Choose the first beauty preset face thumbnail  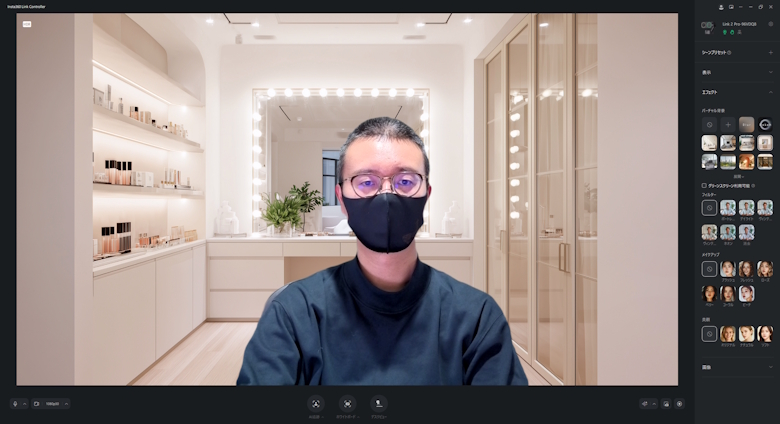728,334
